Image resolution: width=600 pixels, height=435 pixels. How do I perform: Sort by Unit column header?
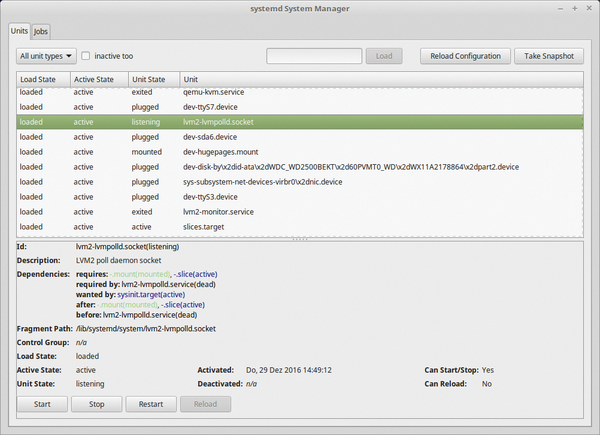pyautogui.click(x=382, y=79)
